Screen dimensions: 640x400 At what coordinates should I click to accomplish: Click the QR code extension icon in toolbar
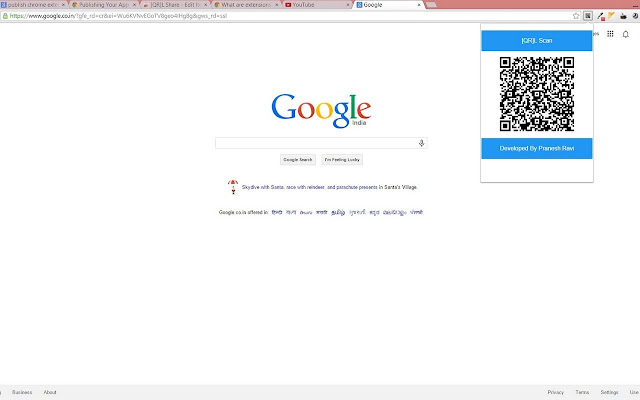[x=588, y=16]
